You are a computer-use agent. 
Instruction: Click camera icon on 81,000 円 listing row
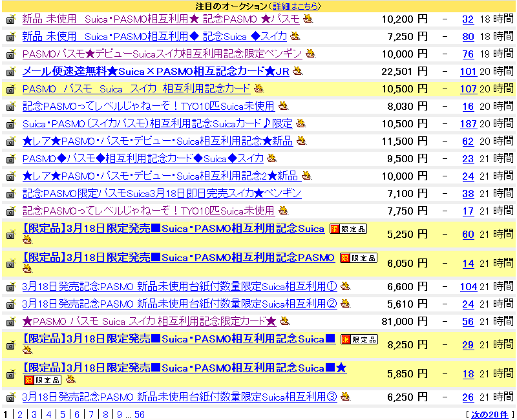pos(10,322)
